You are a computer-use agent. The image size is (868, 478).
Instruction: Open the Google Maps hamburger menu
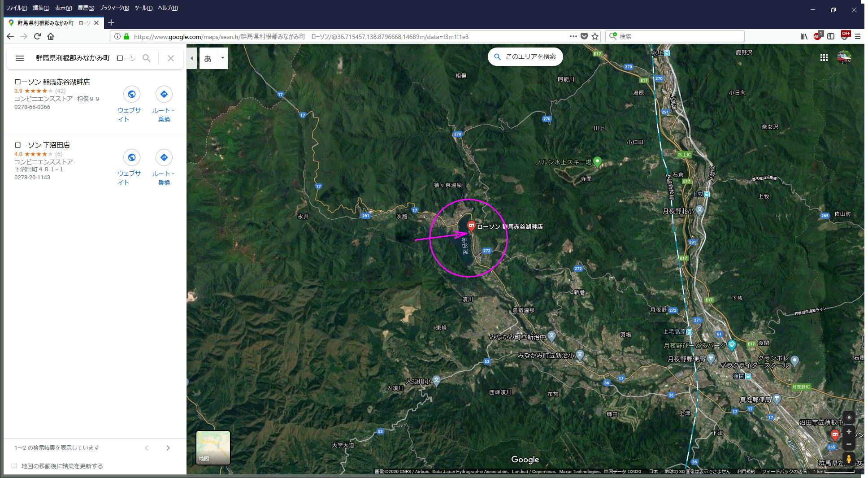20,58
